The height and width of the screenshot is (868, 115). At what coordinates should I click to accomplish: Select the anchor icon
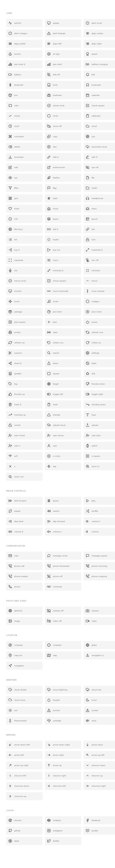click(x=10, y=54)
